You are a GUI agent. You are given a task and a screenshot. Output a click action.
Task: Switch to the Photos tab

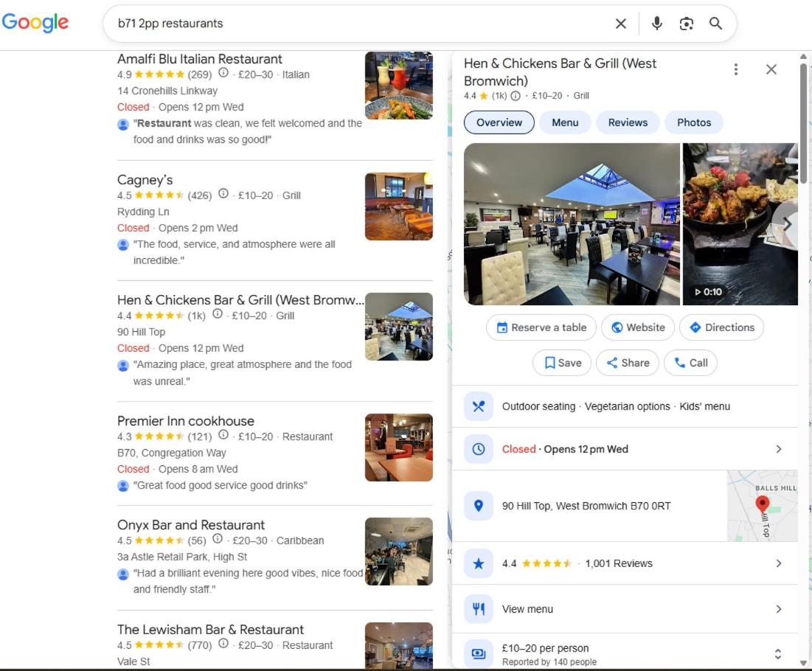[694, 122]
